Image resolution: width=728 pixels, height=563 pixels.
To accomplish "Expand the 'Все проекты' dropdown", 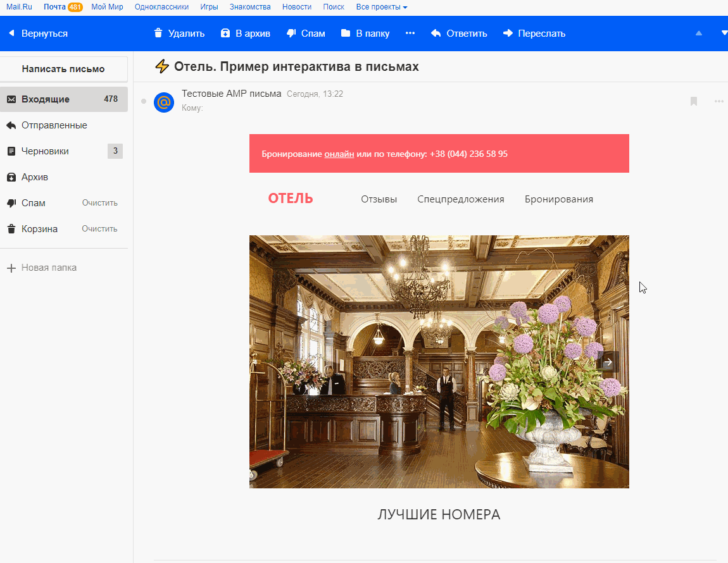I will click(382, 7).
